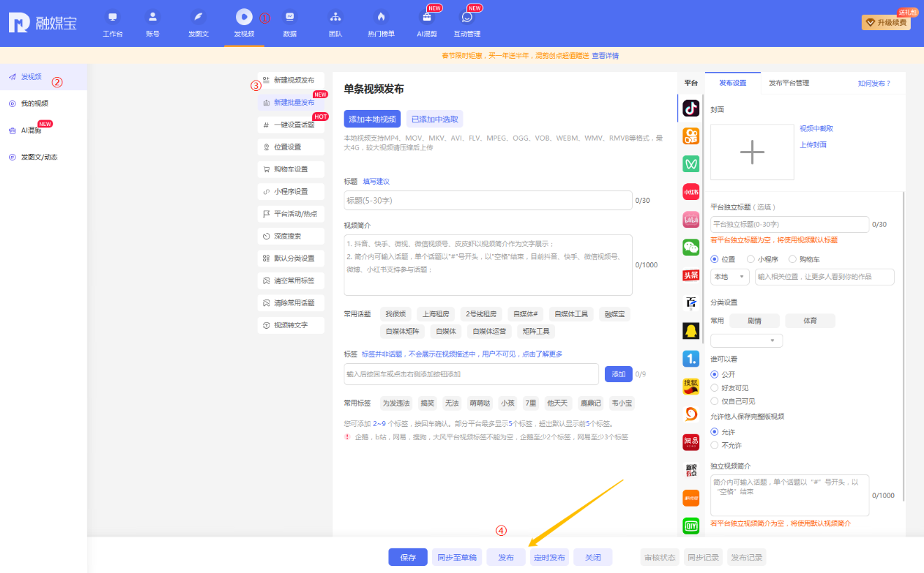Click the cover image plus placeholder
The width and height of the screenshot is (924, 573).
coord(752,152)
